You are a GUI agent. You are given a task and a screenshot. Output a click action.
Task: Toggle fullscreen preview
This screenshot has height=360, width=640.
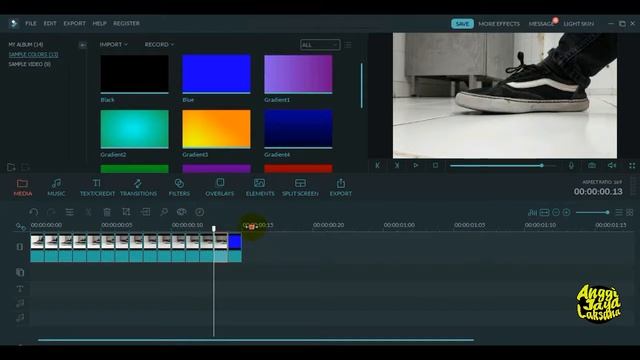click(x=632, y=165)
